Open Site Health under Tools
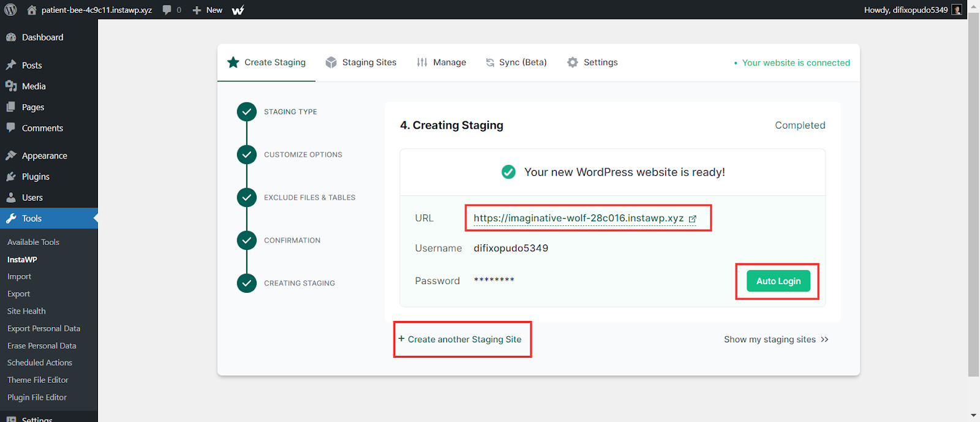980x422 pixels. coord(26,311)
